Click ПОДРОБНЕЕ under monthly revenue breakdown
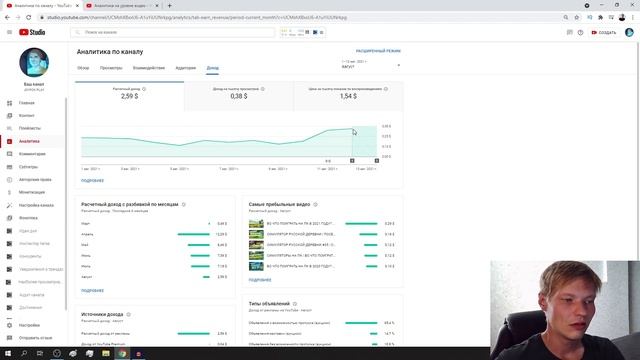 [x=93, y=291]
